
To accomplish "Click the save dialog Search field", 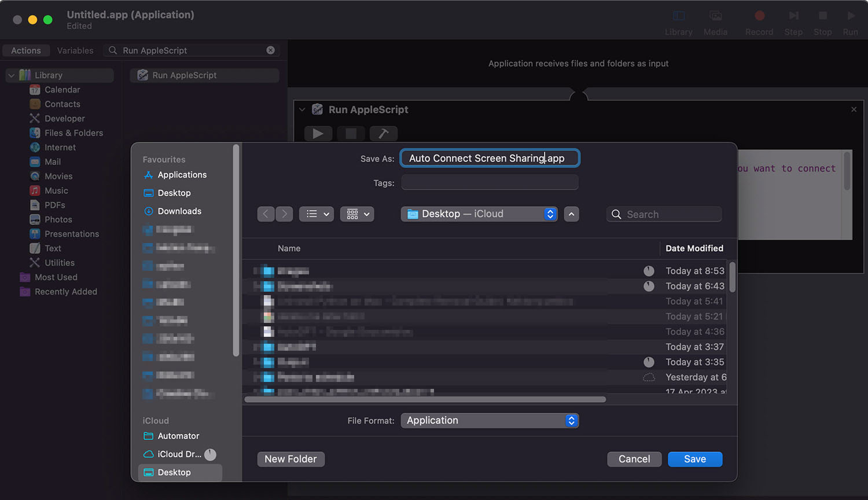I will [x=664, y=214].
